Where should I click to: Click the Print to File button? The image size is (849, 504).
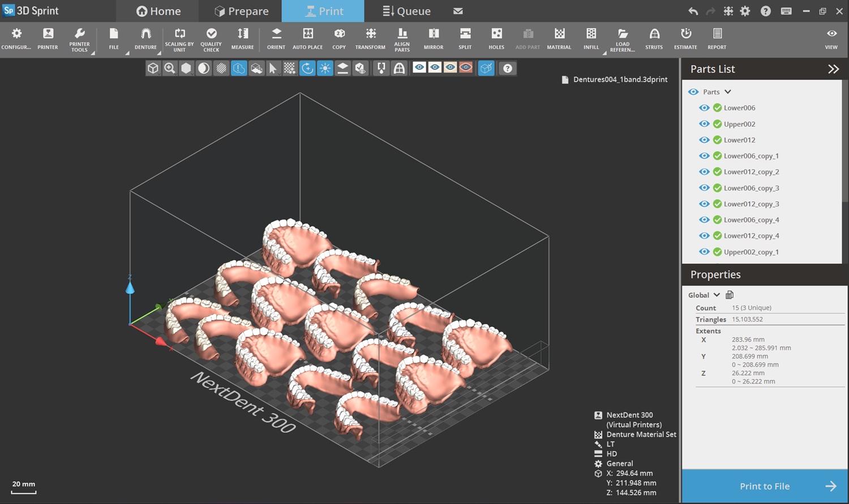tap(764, 486)
